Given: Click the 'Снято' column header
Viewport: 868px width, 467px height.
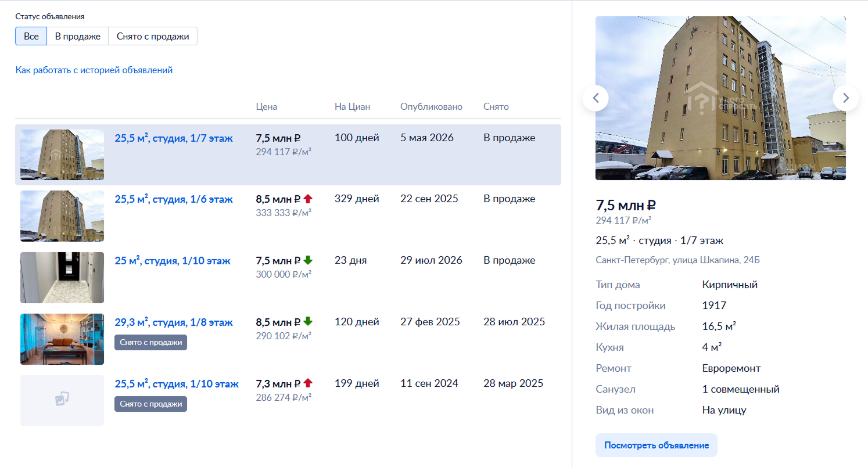Looking at the screenshot, I should pyautogui.click(x=496, y=107).
